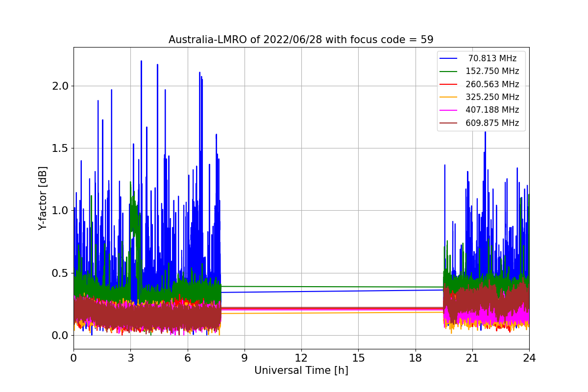
Task: Click the magenta line sample in legend
Action: click(x=449, y=110)
